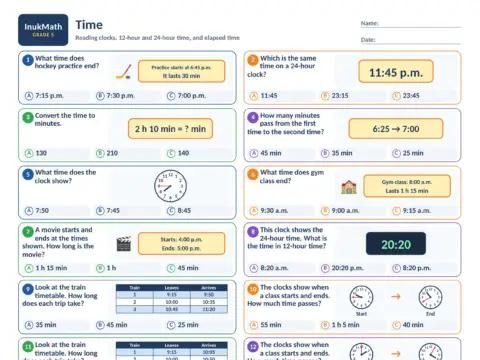Click the hockey stick icon in question 1
This screenshot has height=360, width=480.
(124, 72)
